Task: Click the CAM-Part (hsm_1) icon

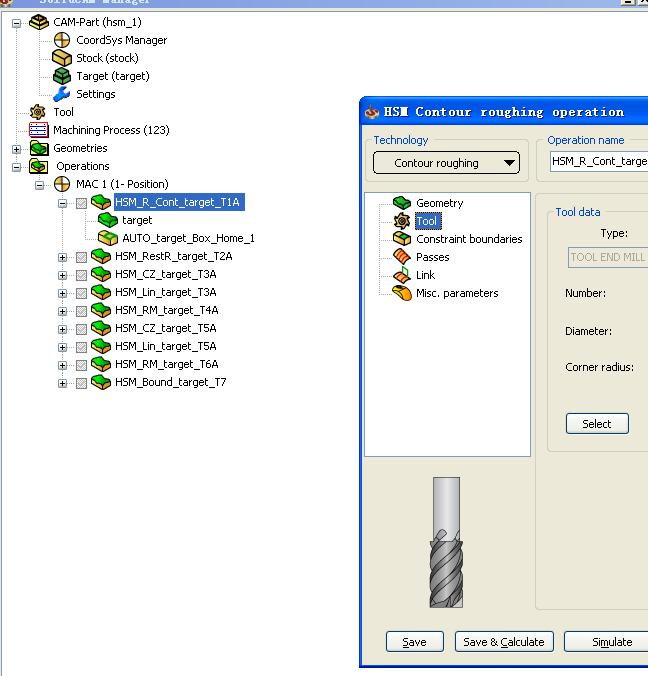Action: [39, 22]
